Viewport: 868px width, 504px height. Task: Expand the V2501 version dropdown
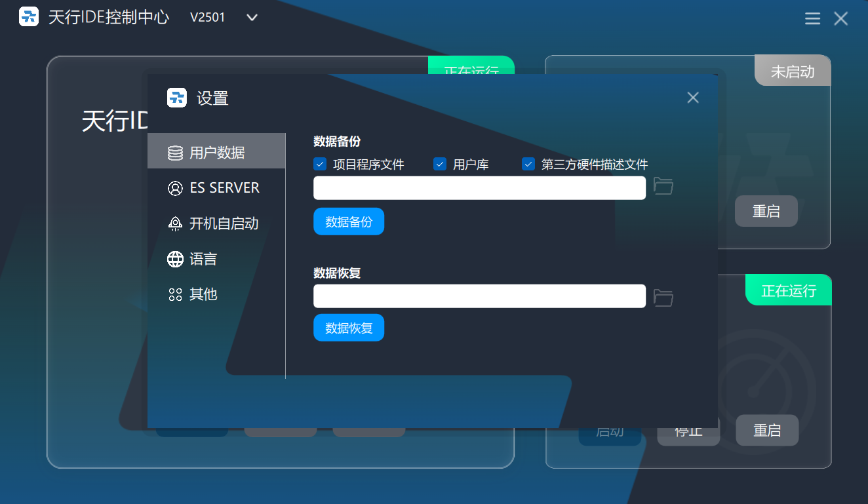pos(252,18)
